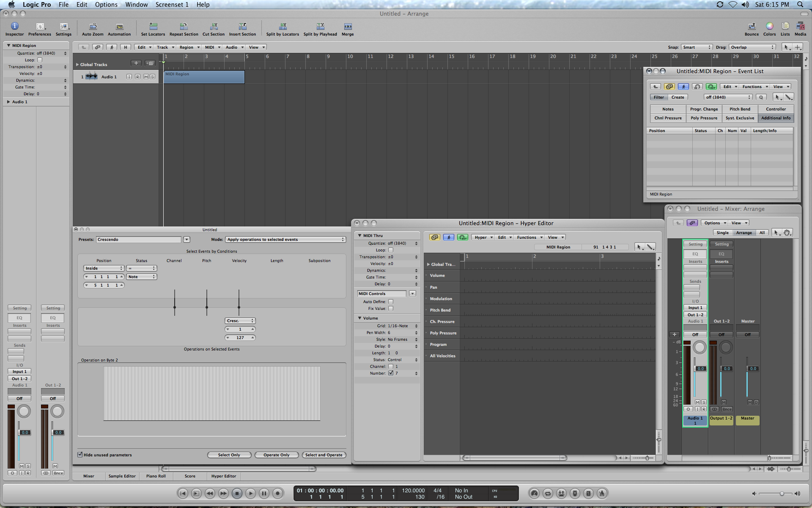Select the MIDI Region in the Arrange track
The height and width of the screenshot is (508, 812).
point(204,77)
